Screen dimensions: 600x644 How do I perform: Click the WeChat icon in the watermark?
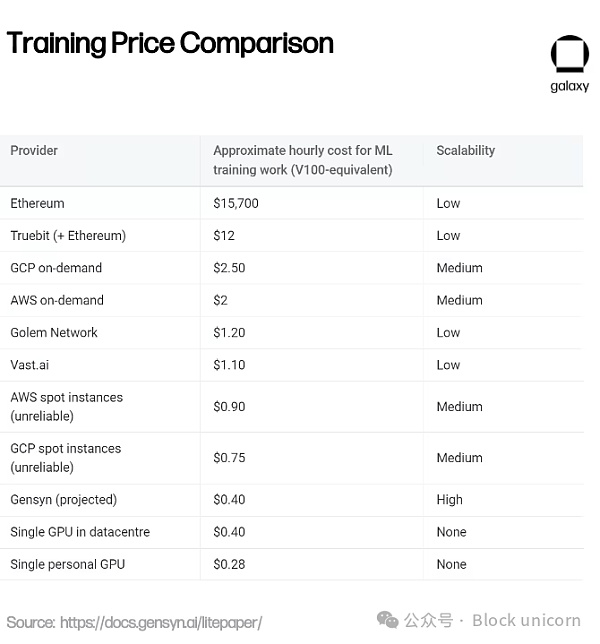pyautogui.click(x=387, y=620)
